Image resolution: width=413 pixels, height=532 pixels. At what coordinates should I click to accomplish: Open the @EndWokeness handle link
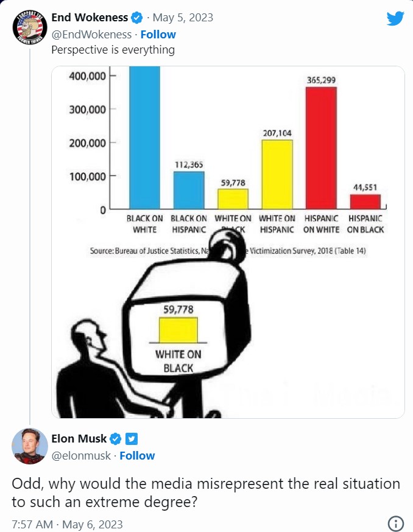point(91,35)
